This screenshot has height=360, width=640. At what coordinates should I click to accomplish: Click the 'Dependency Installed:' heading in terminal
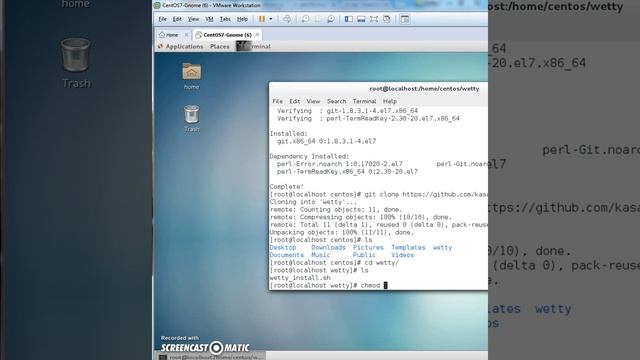coord(309,157)
